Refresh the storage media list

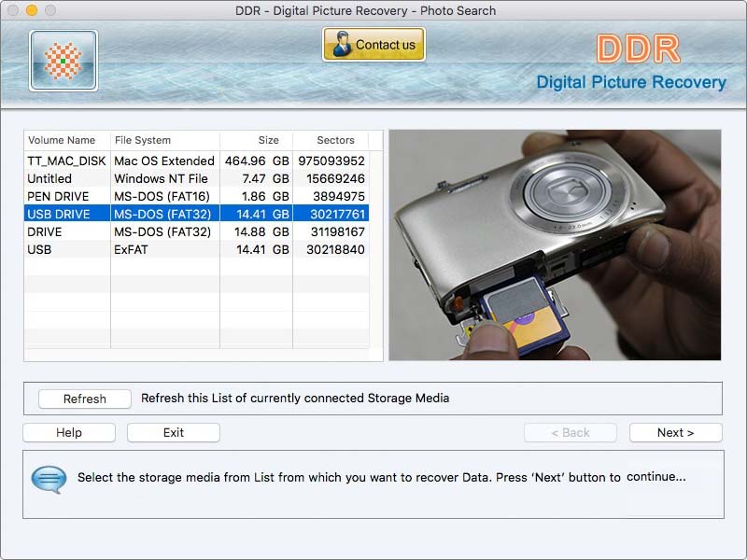85,399
